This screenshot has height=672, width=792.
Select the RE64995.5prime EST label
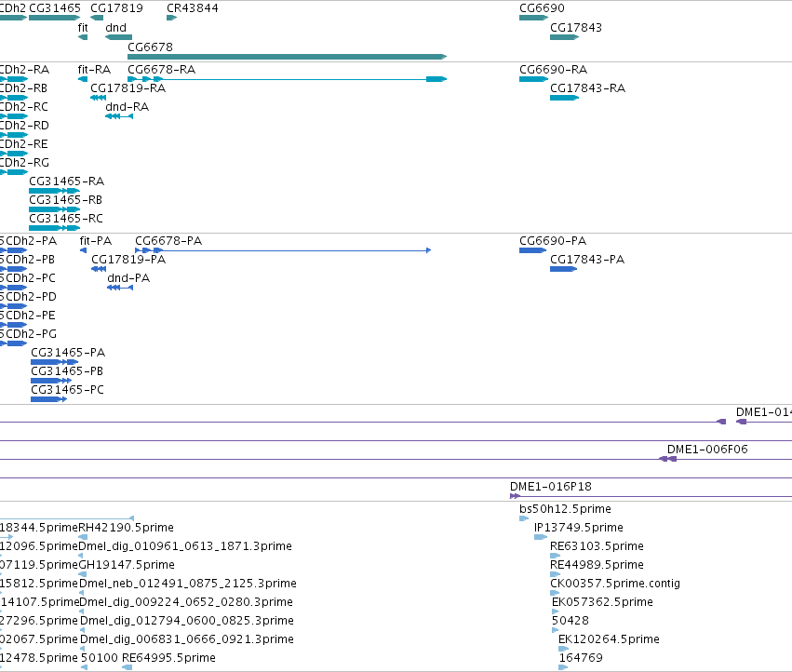[168, 658]
